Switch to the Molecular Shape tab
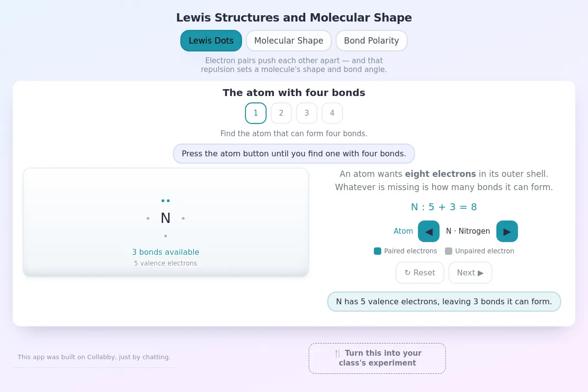Screen dimensions: 588x392 [x=289, y=41]
